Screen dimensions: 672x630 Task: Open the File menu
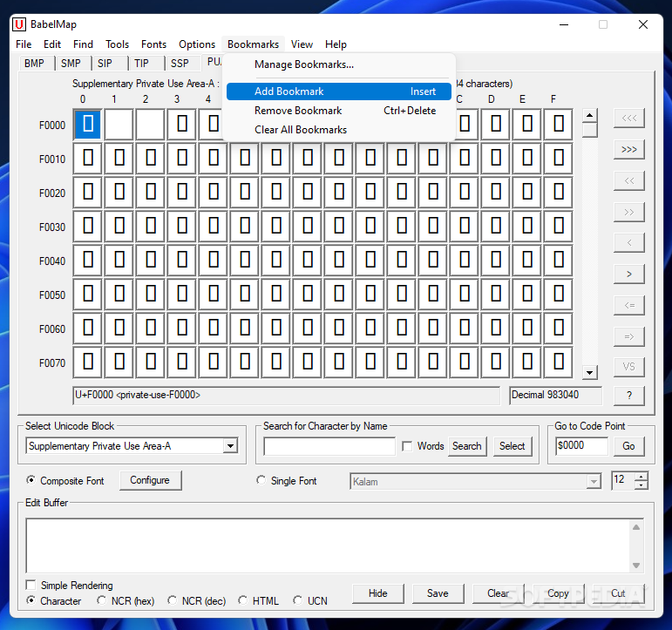coord(24,44)
